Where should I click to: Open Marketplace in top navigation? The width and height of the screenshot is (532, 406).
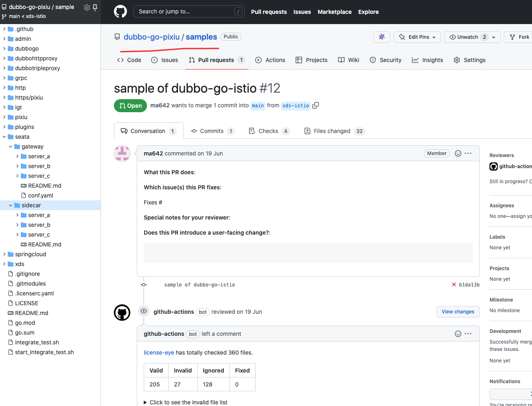334,12
